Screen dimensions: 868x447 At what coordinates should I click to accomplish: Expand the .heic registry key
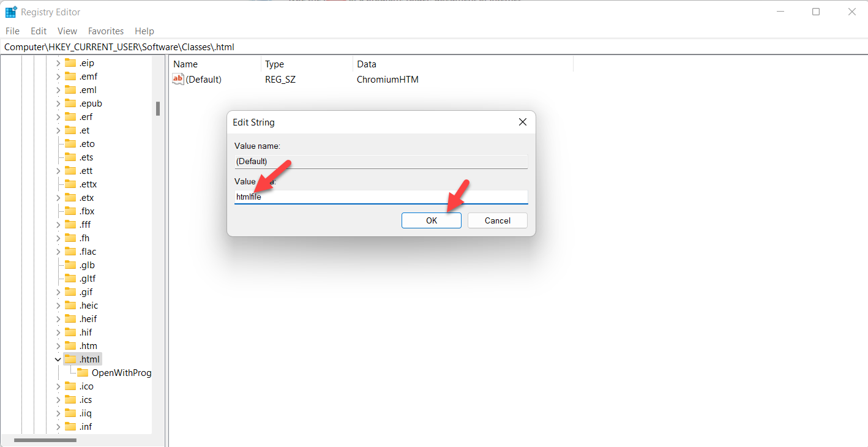tap(58, 306)
